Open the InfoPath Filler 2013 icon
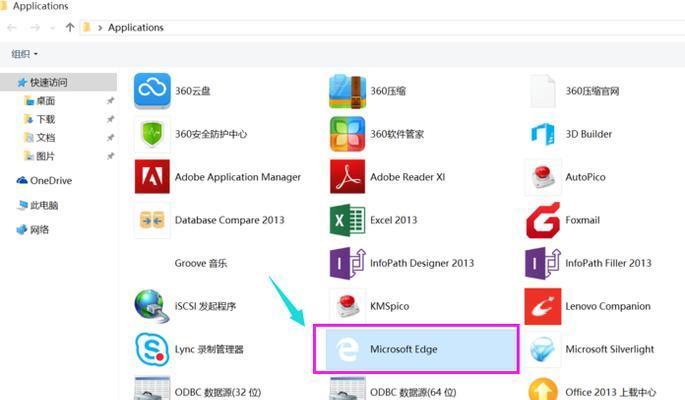Screen dimensions: 685x400 click(543, 263)
